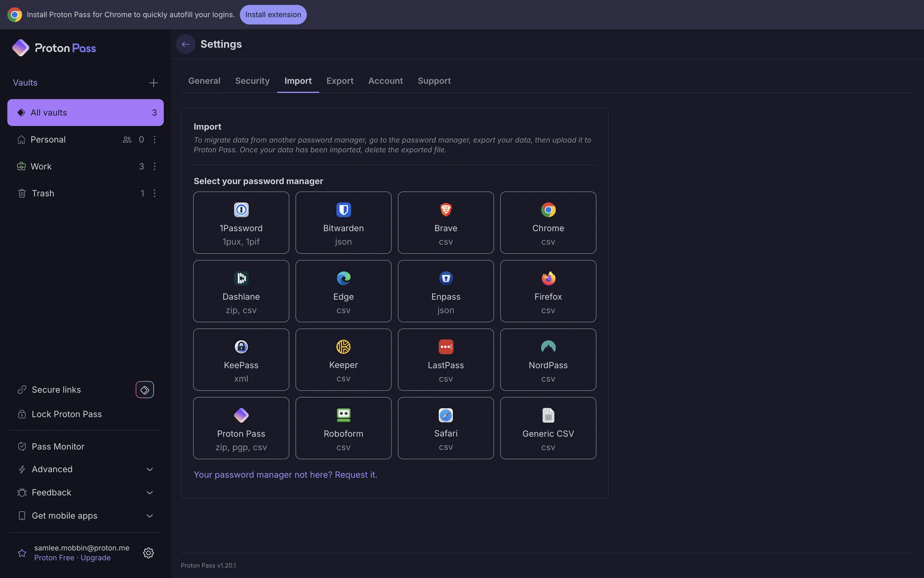Screen dimensions: 924x578
Task: Click the back arrow next to Settings
Action: tap(185, 44)
